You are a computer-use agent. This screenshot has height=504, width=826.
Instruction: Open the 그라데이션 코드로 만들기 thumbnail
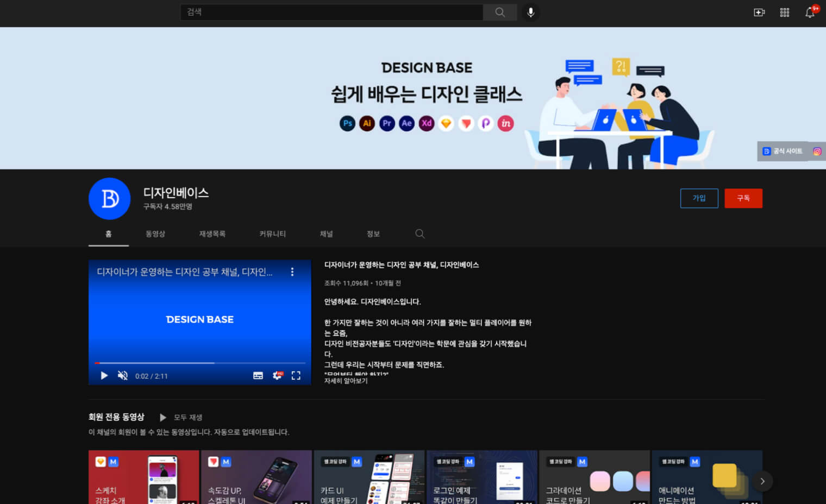(x=595, y=477)
